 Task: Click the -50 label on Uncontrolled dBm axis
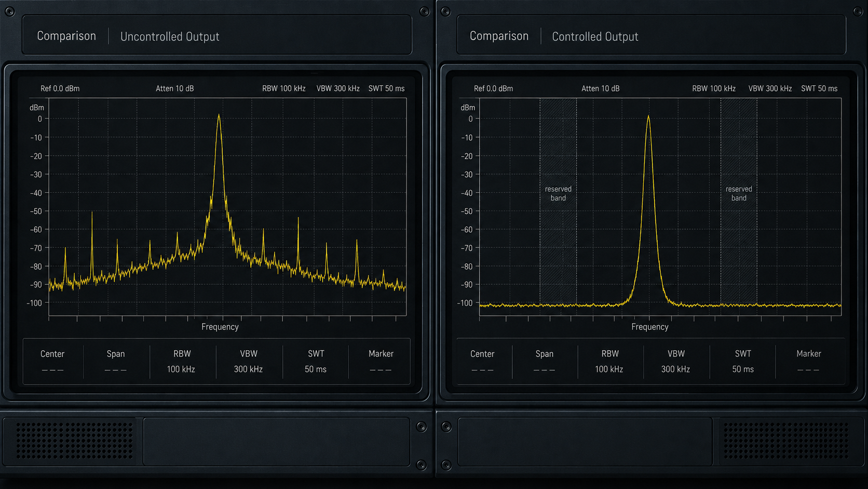point(36,212)
